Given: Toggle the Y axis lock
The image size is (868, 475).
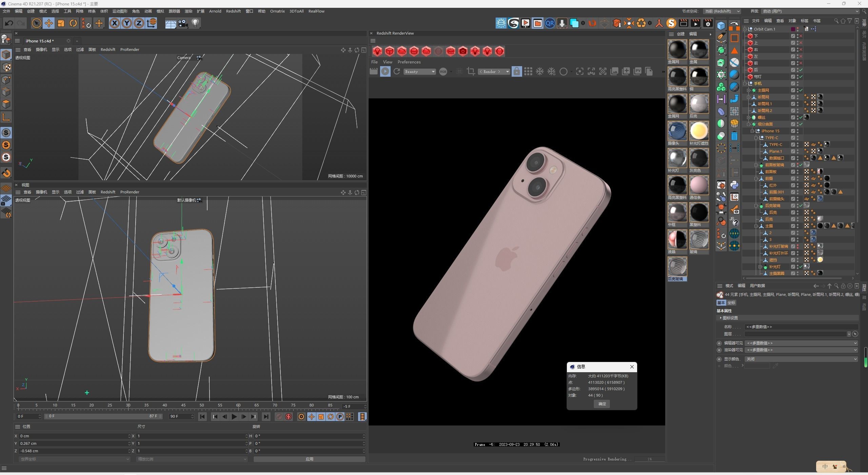Looking at the screenshot, I should pyautogui.click(x=127, y=23).
